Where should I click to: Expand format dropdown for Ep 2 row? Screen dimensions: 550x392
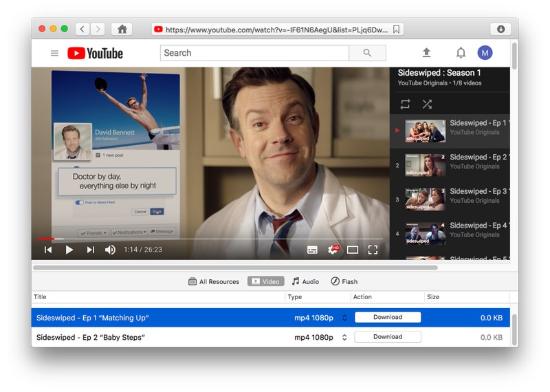point(344,337)
